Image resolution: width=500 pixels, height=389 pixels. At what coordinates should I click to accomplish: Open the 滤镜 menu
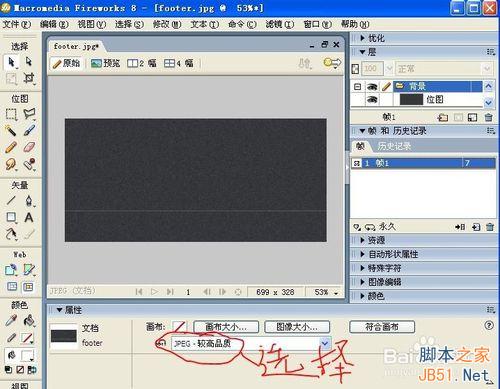click(279, 24)
